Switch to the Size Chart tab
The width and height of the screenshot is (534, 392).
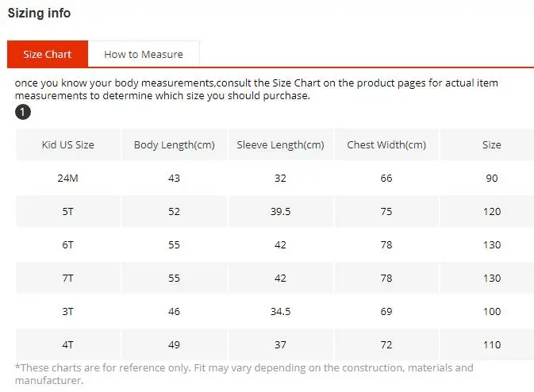(x=47, y=54)
